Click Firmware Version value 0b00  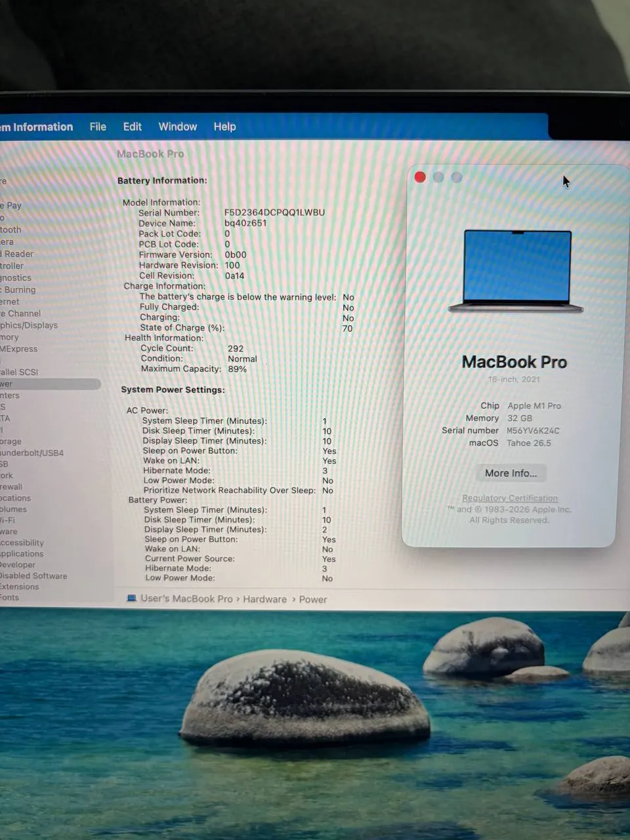pyautogui.click(x=236, y=255)
